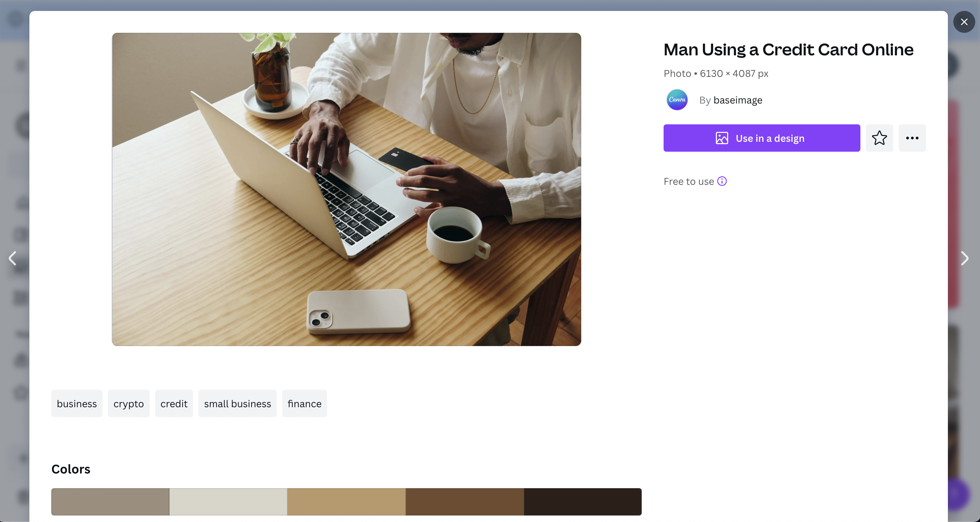Select the credit tag
980x522 pixels.
click(174, 403)
